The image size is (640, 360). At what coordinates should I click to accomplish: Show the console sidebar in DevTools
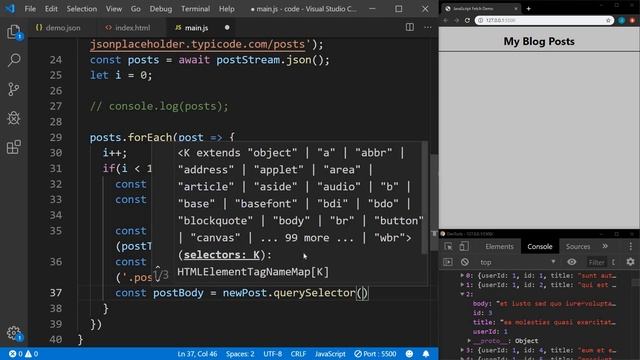pos(448,262)
